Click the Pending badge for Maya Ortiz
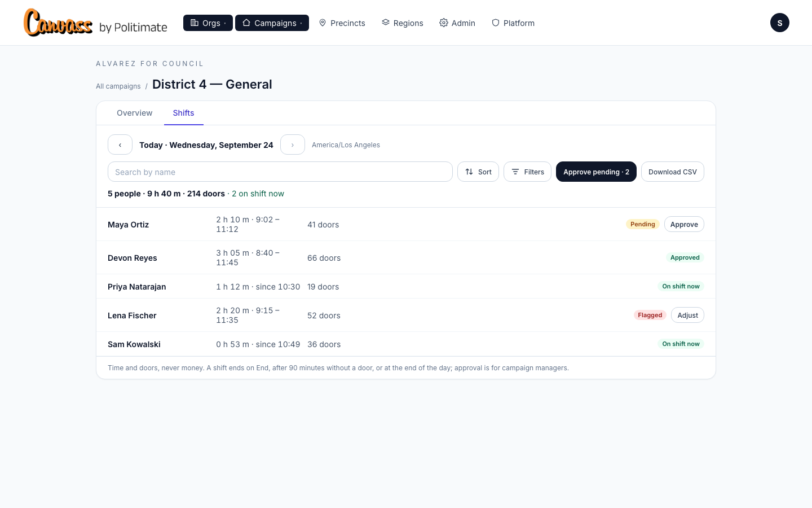812x508 pixels. click(x=643, y=224)
